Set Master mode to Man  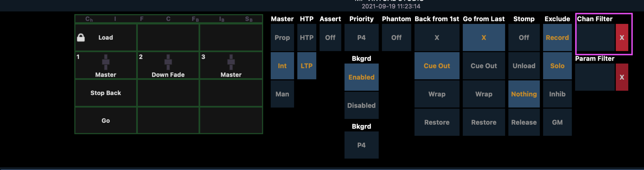click(x=282, y=94)
